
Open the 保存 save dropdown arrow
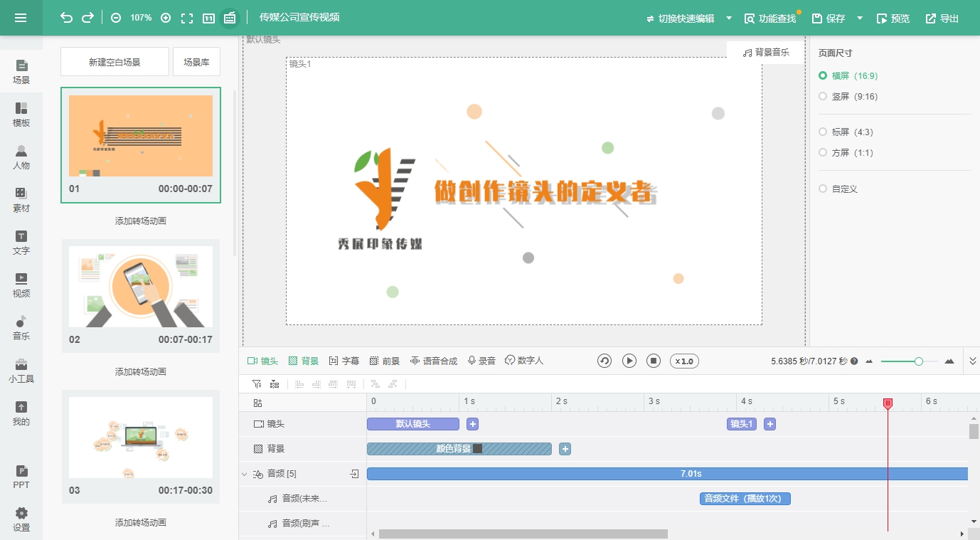(860, 18)
